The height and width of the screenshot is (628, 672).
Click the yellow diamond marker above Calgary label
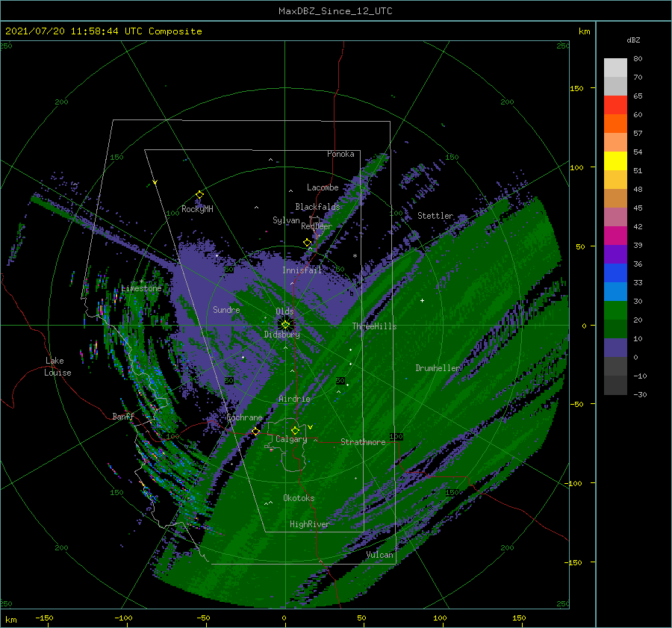[x=295, y=430]
